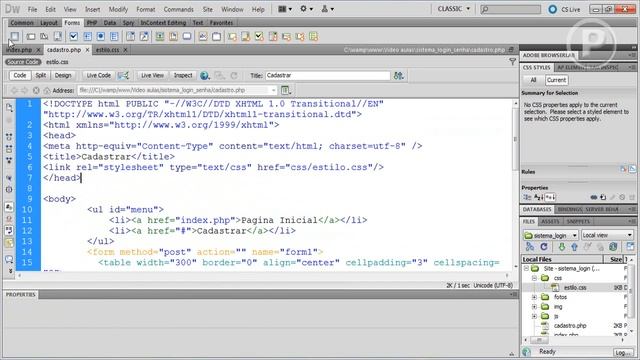Switch to Split view
Screen dimensions: 640x360
pyautogui.click(x=40, y=76)
